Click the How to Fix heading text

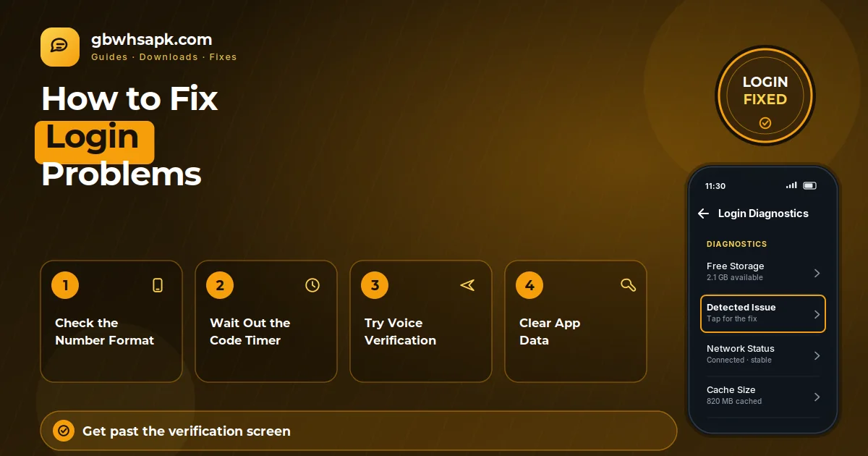click(x=129, y=98)
